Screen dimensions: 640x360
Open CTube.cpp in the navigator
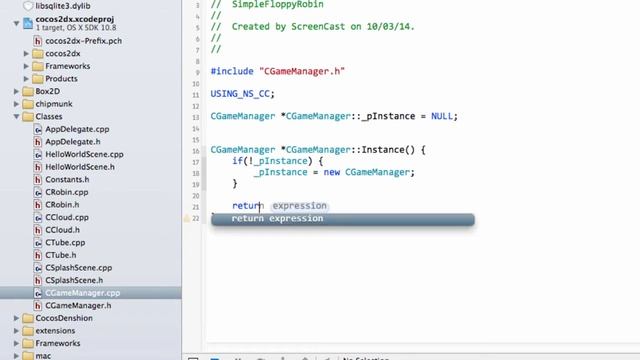65,242
